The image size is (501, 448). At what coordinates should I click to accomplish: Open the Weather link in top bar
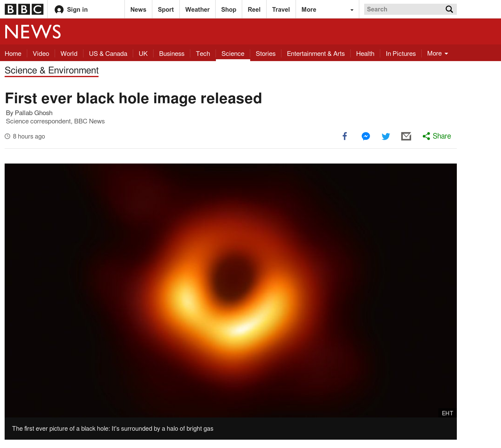197,10
